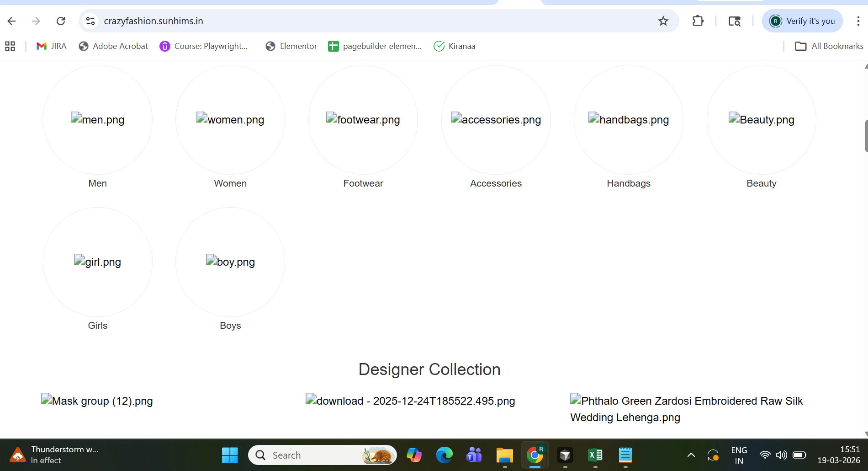Open the pagebuilder elements bookmark
The width and height of the screenshot is (868, 471).
point(375,46)
